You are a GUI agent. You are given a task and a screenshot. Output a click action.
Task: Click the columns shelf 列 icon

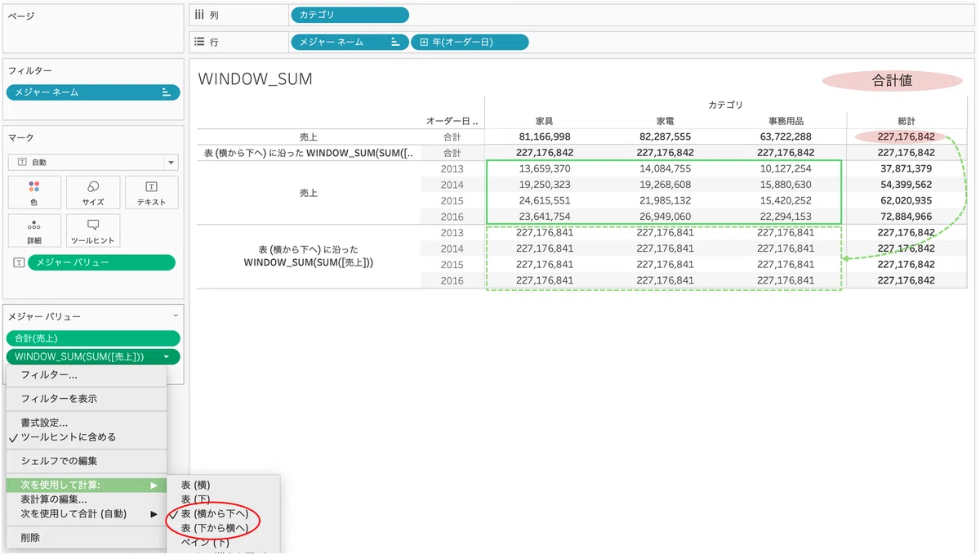[x=198, y=16]
